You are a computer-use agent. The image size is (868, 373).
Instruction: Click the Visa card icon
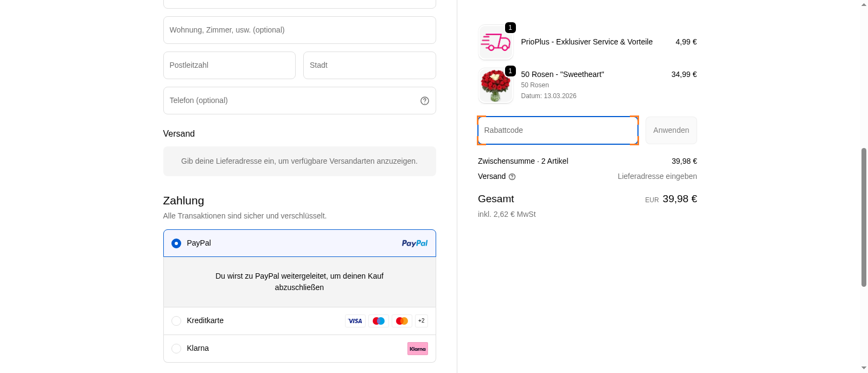click(355, 321)
